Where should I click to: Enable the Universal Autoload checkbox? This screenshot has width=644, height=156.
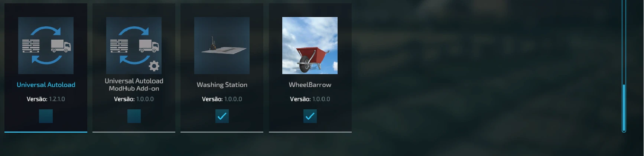[46, 116]
